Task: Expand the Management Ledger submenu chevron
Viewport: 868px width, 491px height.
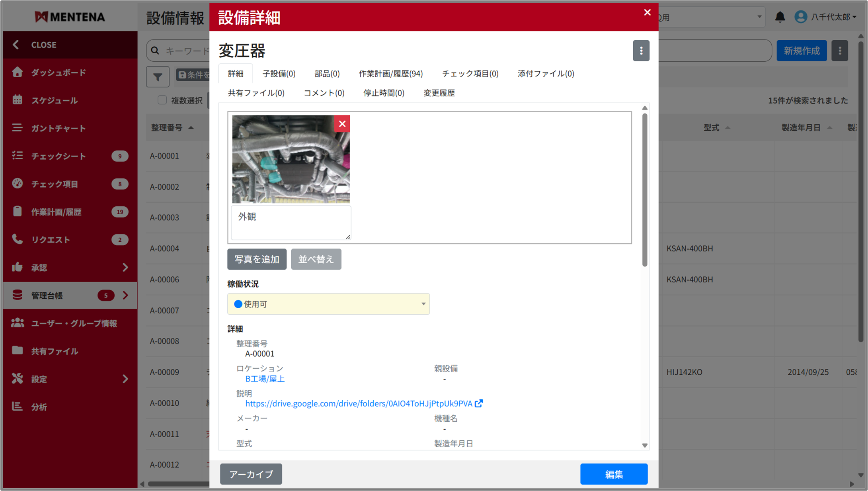Action: [x=126, y=295]
